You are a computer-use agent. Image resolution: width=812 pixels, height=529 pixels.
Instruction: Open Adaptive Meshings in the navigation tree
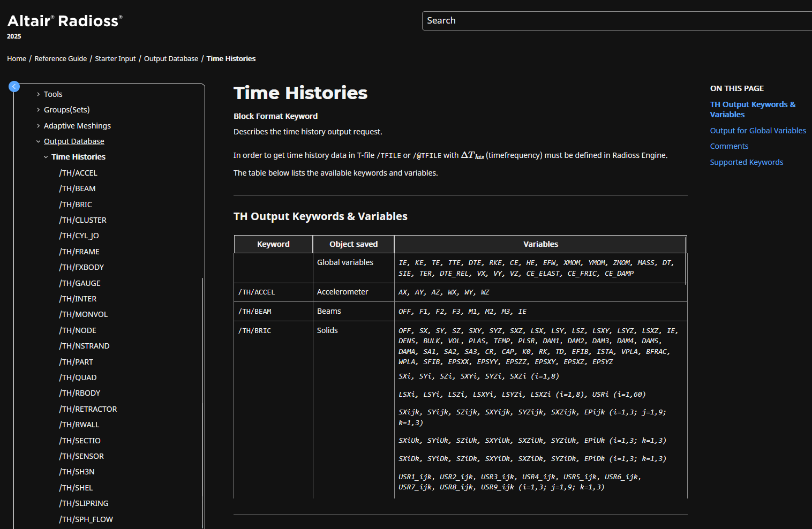[77, 126]
